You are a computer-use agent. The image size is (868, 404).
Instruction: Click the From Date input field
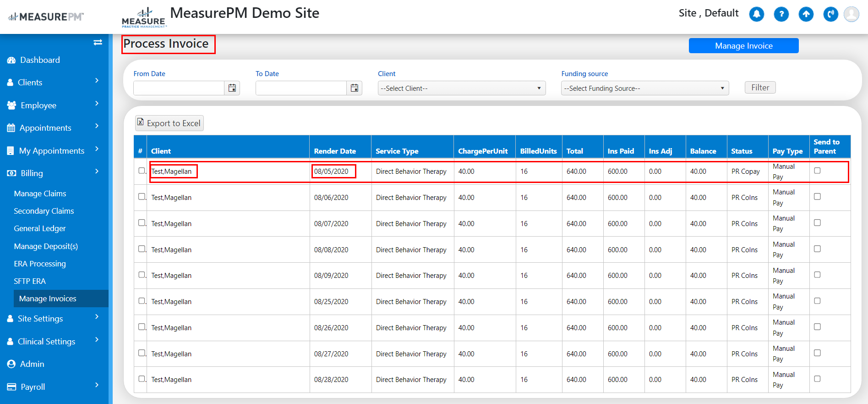(x=179, y=88)
